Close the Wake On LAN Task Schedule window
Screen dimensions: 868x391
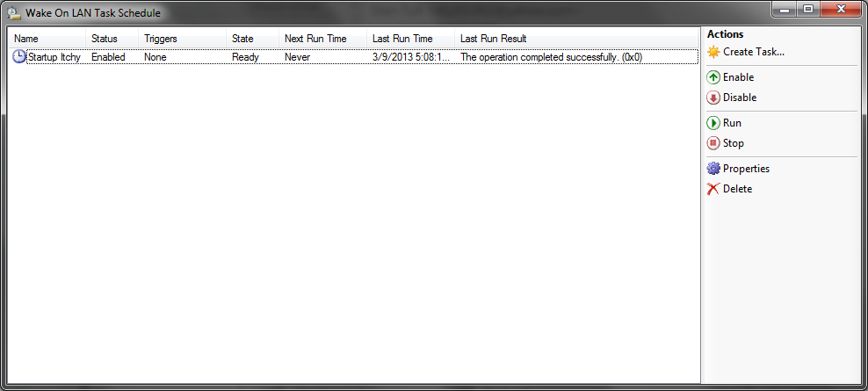click(842, 10)
